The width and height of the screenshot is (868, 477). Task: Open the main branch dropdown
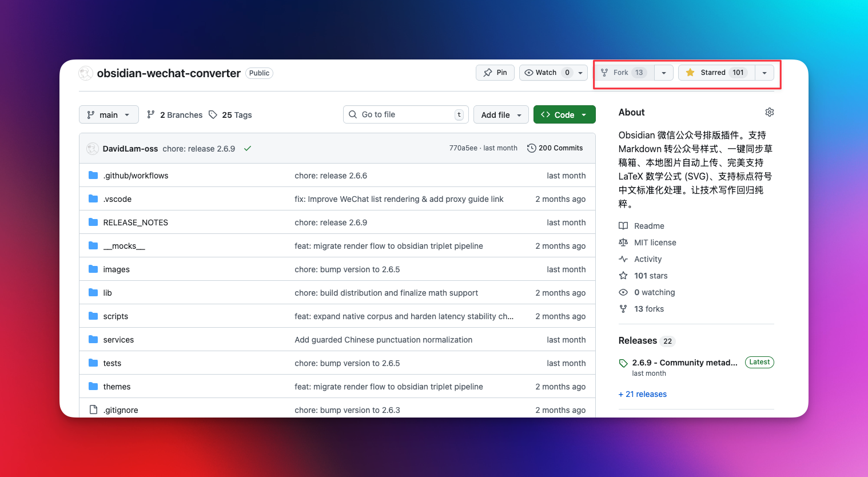109,115
